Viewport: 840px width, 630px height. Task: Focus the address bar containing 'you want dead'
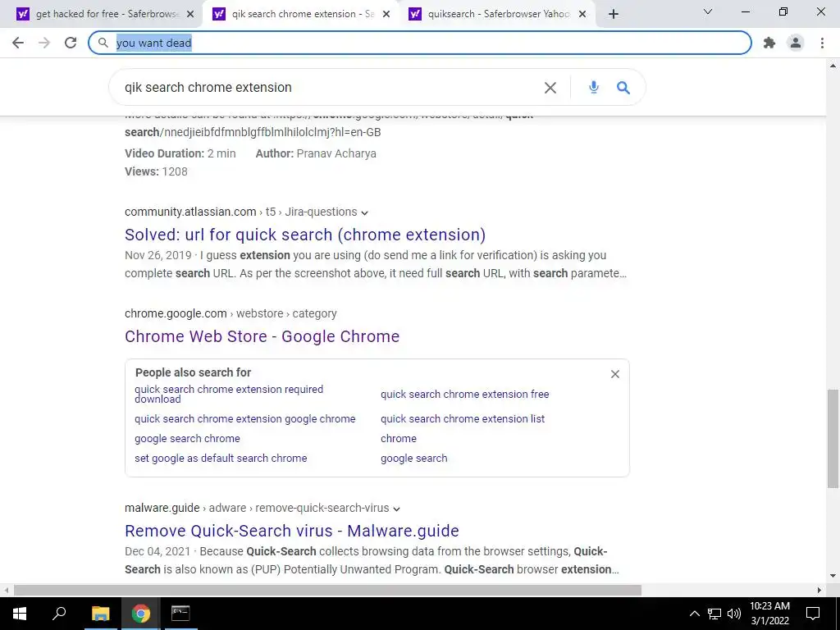click(420, 43)
